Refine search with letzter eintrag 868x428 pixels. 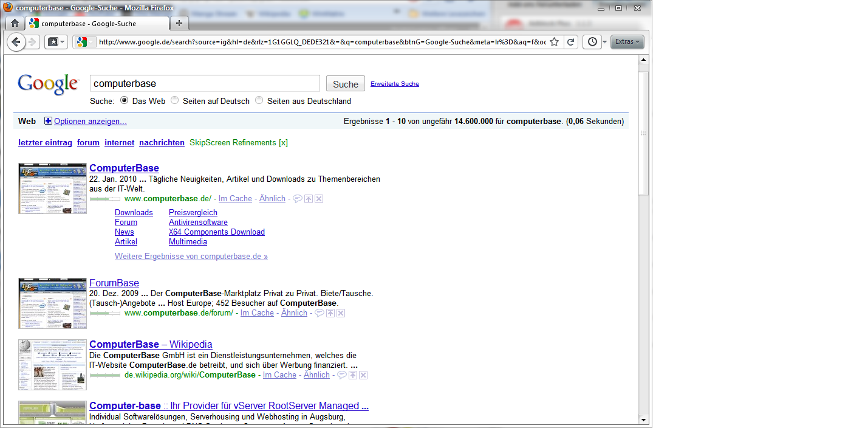(x=45, y=142)
